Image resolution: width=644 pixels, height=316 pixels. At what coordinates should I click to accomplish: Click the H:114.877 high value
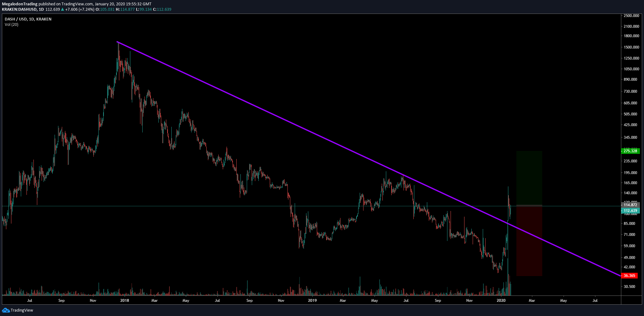(x=125, y=9)
